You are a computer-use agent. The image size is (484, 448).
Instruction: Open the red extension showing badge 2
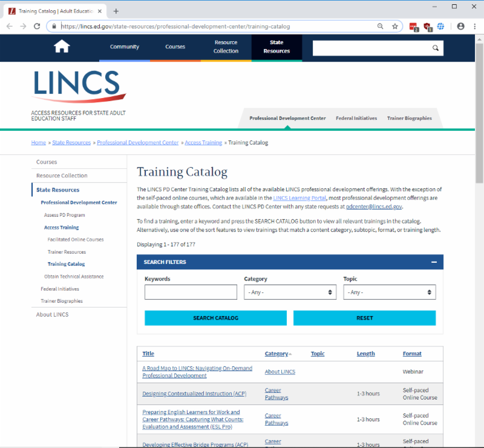[413, 26]
